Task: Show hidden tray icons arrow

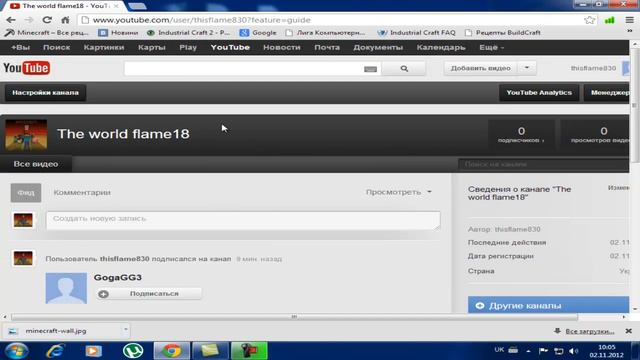Action: 528,351
